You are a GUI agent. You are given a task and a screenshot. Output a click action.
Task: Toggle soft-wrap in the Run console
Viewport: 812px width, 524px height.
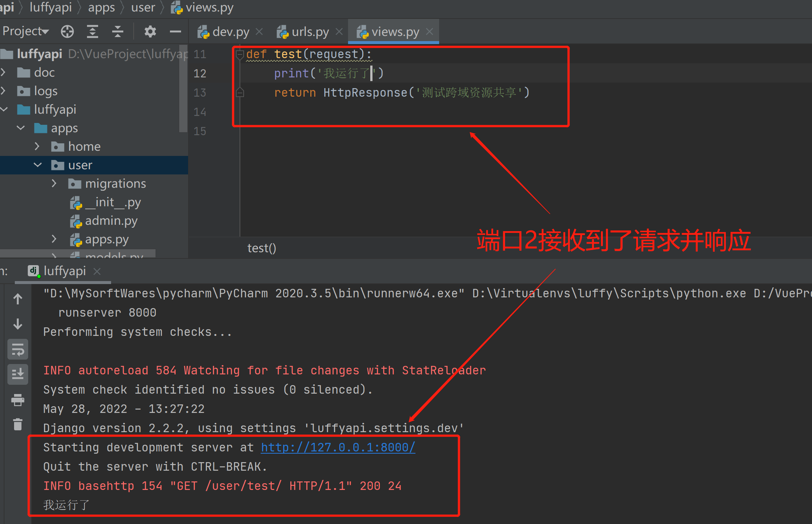click(18, 349)
